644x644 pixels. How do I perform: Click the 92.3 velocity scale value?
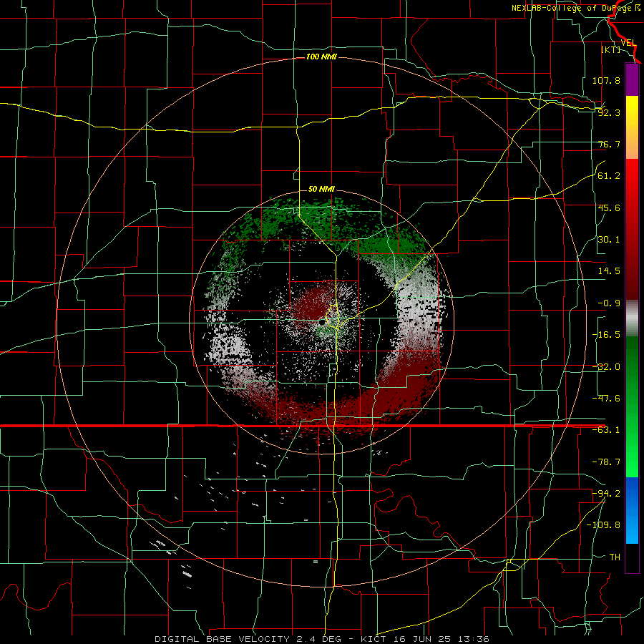point(609,112)
